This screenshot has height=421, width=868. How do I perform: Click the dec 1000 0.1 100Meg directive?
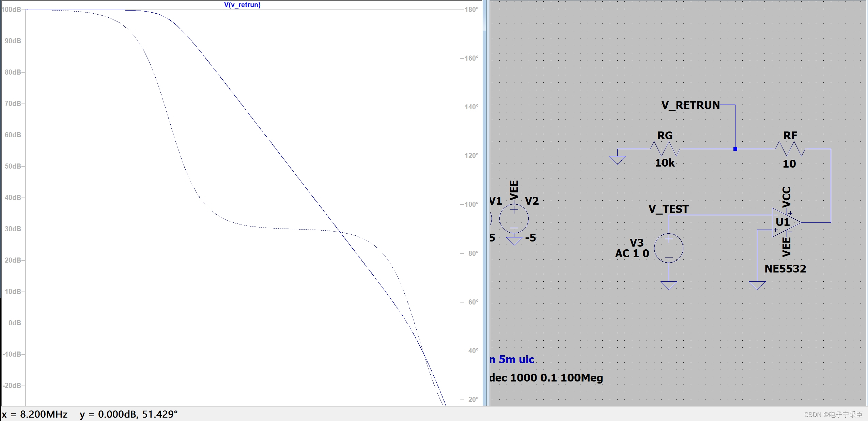tap(546, 378)
